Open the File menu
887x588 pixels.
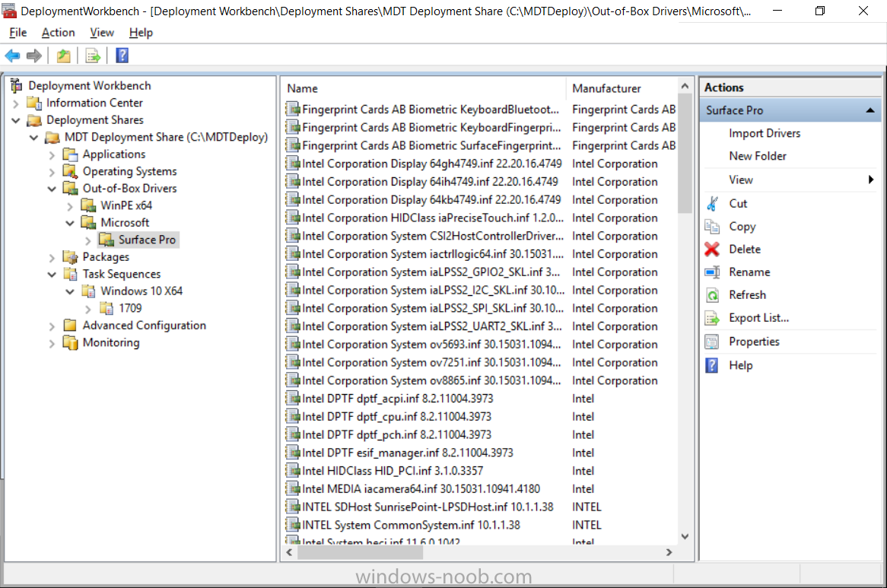tap(18, 33)
